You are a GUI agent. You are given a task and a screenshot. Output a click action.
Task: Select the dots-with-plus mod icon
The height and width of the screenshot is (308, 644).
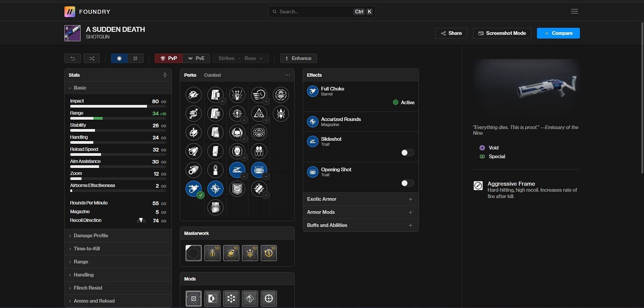[x=231, y=299]
